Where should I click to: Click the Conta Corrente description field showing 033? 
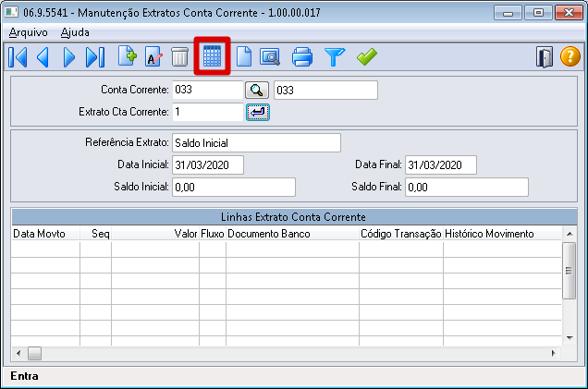coord(325,90)
